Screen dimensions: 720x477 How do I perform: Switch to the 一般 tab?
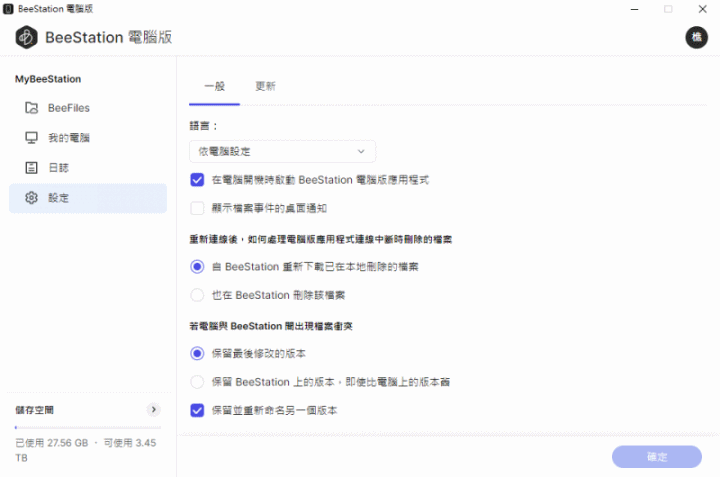214,86
